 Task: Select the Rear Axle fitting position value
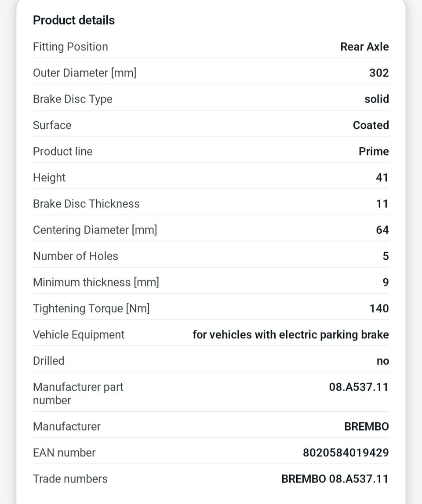pyautogui.click(x=364, y=47)
